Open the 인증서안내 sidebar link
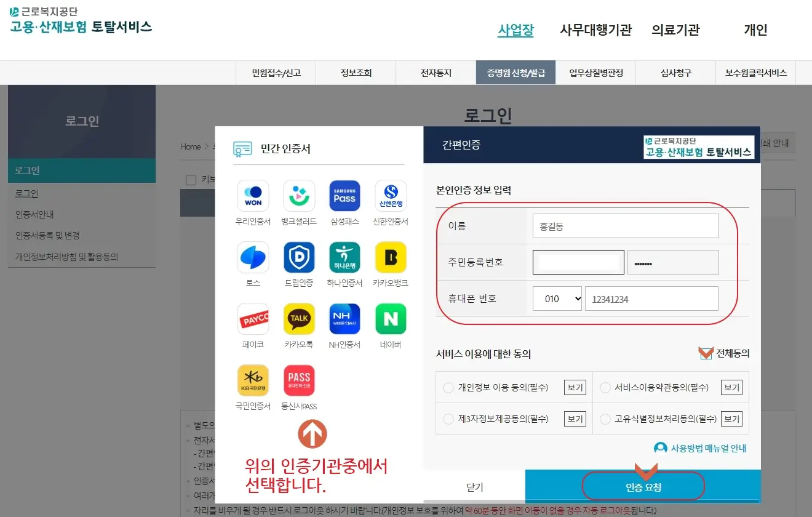812x517 pixels. [34, 214]
